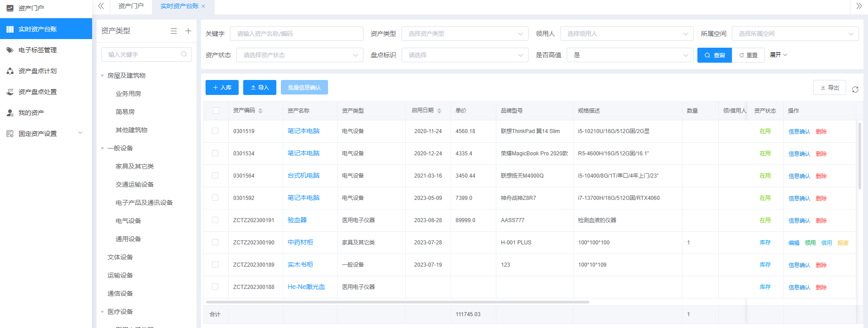The height and width of the screenshot is (328, 868).
Task: Collapse sidebar using the double-left arrow icon
Action: pyautogui.click(x=101, y=6)
